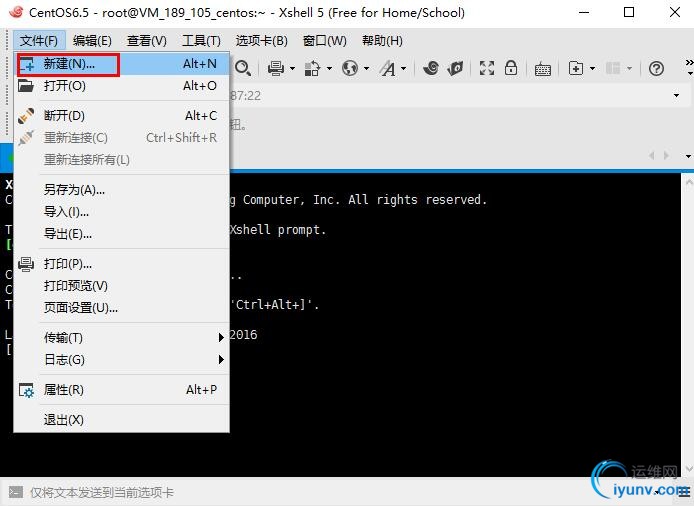Viewport: 694px width, 506px height.
Task: Click the terminal vertical scrollbar track
Action: (688, 325)
